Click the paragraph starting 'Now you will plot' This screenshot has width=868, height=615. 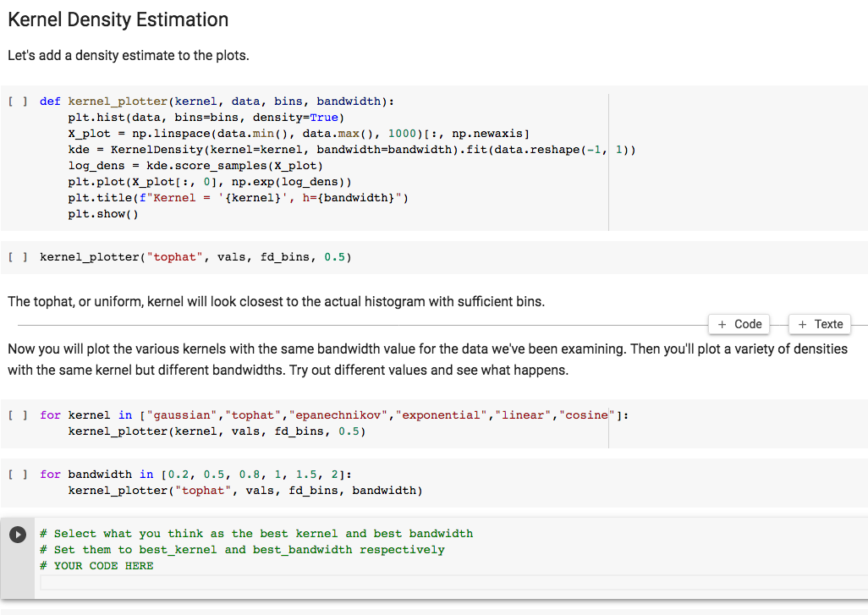[428, 360]
